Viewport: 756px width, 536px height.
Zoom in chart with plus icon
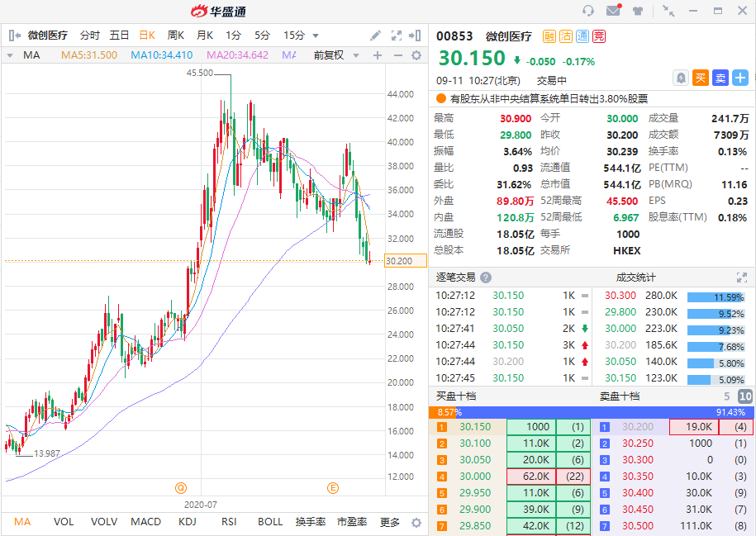(x=378, y=55)
